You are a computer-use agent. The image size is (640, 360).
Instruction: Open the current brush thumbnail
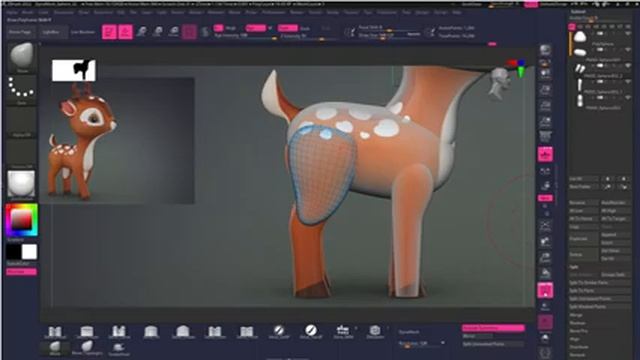pyautogui.click(x=21, y=57)
